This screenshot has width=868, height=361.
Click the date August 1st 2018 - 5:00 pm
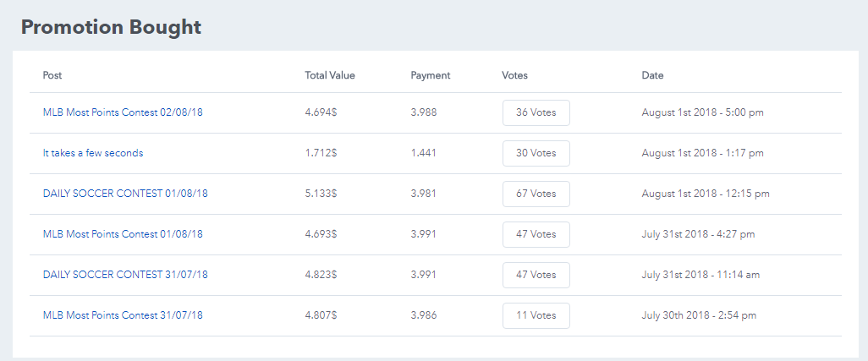[702, 112]
